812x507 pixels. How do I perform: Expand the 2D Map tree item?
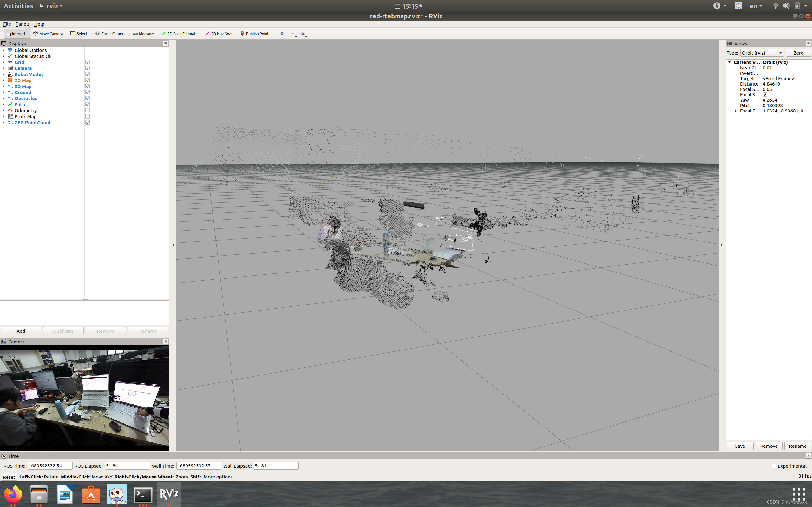click(x=3, y=80)
